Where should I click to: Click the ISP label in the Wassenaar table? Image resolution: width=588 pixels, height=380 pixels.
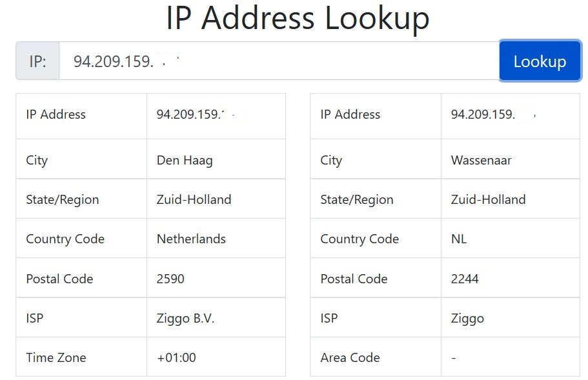[329, 318]
